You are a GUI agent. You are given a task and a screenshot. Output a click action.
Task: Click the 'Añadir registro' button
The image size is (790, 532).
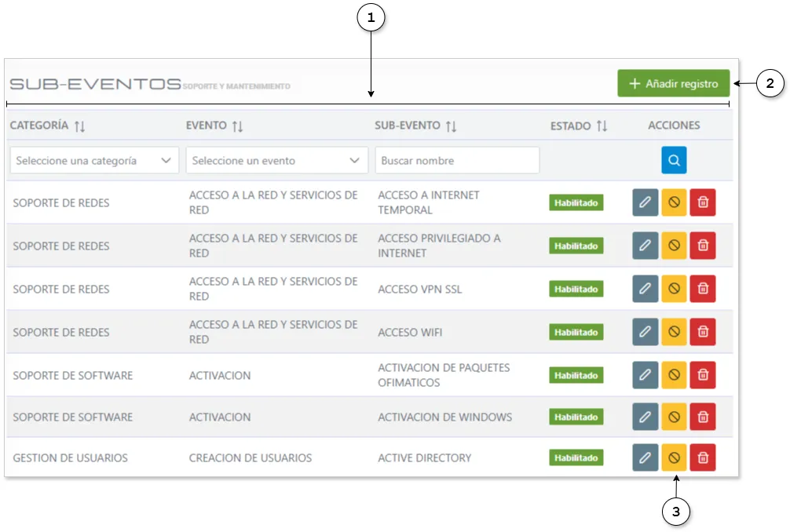(674, 84)
